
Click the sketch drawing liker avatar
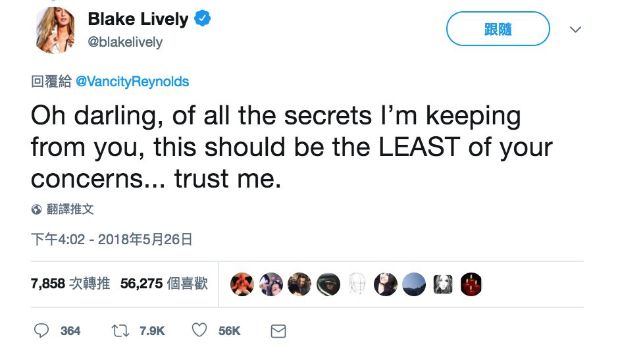(x=356, y=284)
